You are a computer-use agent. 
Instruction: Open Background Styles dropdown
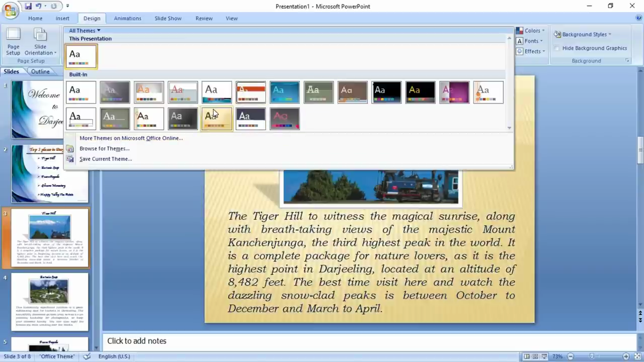point(583,34)
